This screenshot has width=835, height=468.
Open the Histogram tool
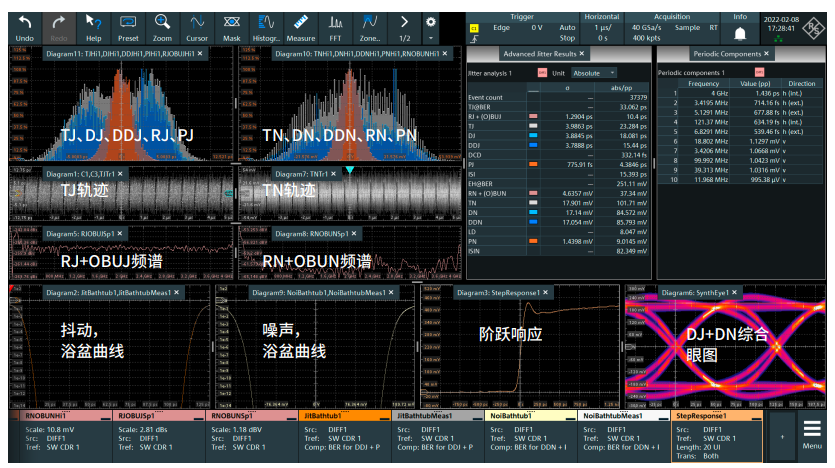(x=266, y=21)
